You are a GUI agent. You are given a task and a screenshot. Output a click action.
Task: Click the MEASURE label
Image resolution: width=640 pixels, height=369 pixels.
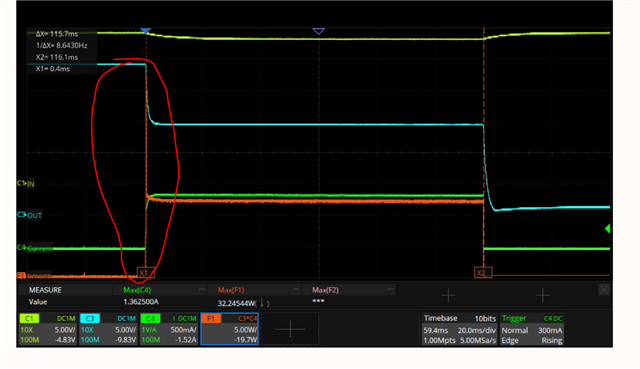coord(45,290)
